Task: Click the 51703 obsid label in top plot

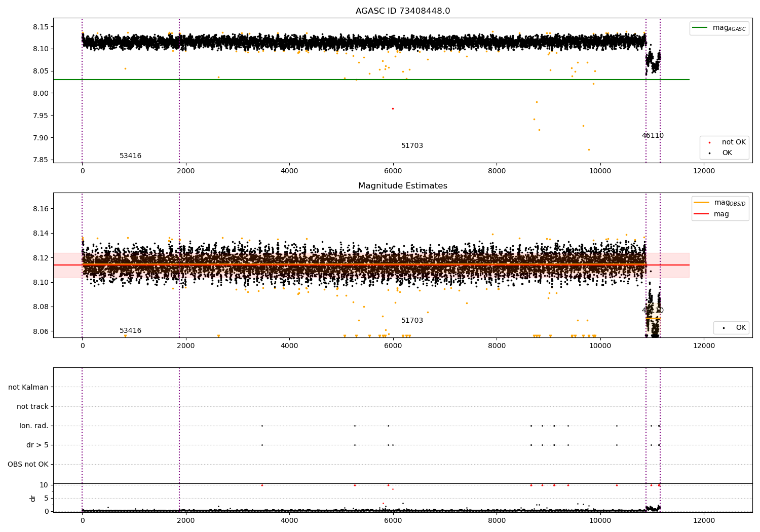Action: 412,146
